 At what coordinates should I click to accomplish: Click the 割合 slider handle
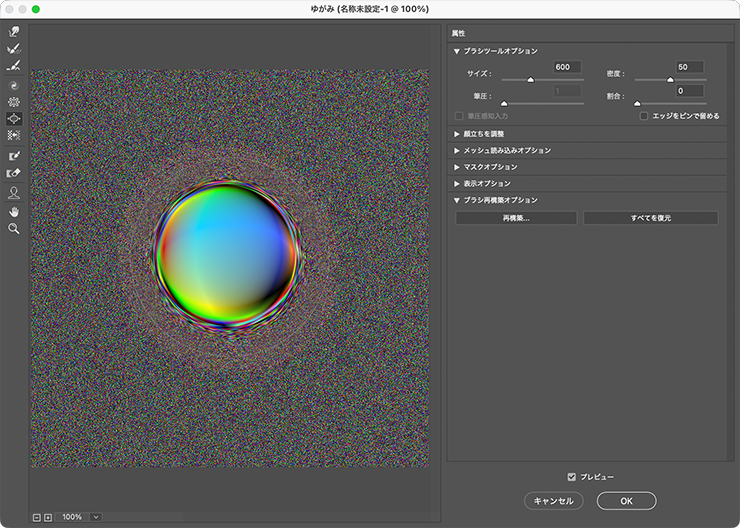[637, 103]
